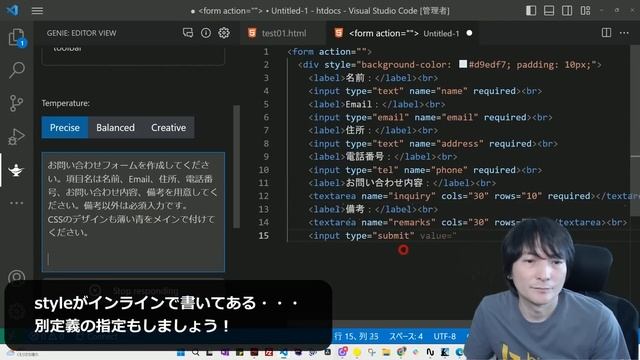Click the input type="submit" code line
Viewport: 640px width, 360px height.
coord(382,236)
